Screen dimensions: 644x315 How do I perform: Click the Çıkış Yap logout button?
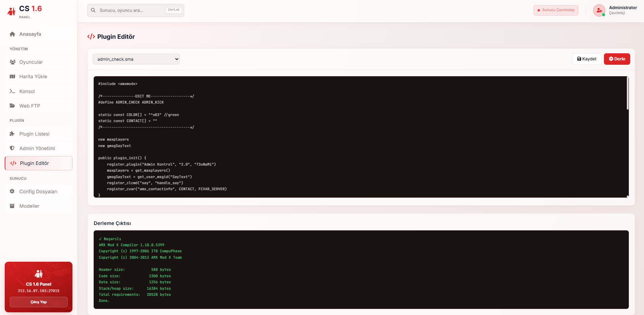(39, 302)
